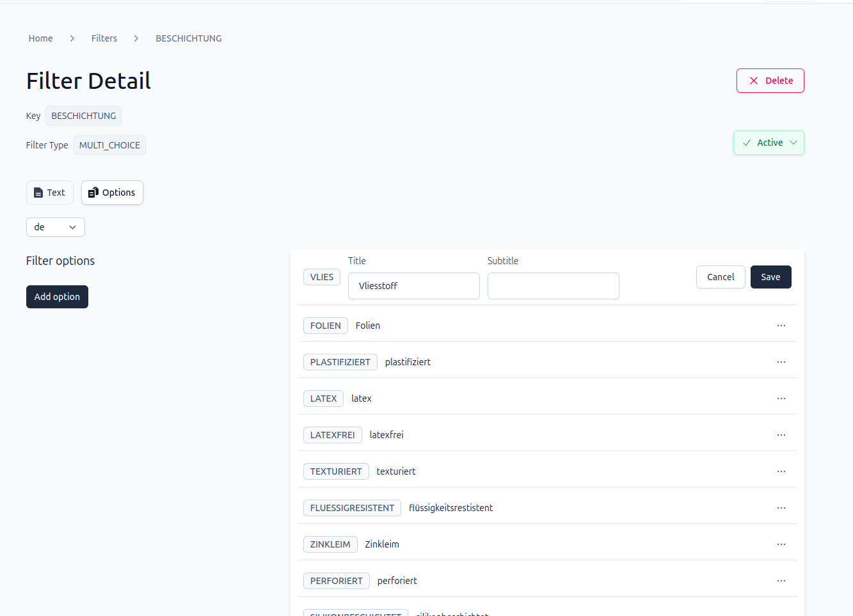This screenshot has height=616, width=853.
Task: Click the Folien option title
Action: (368, 326)
